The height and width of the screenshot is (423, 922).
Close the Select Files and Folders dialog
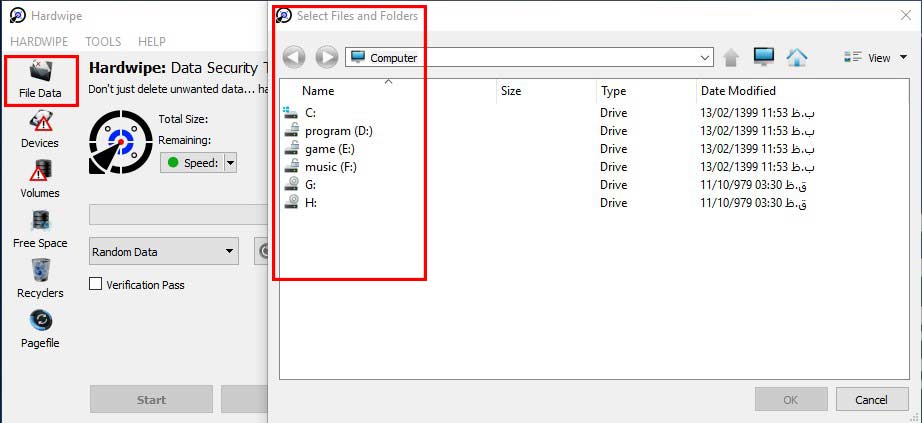tap(906, 15)
